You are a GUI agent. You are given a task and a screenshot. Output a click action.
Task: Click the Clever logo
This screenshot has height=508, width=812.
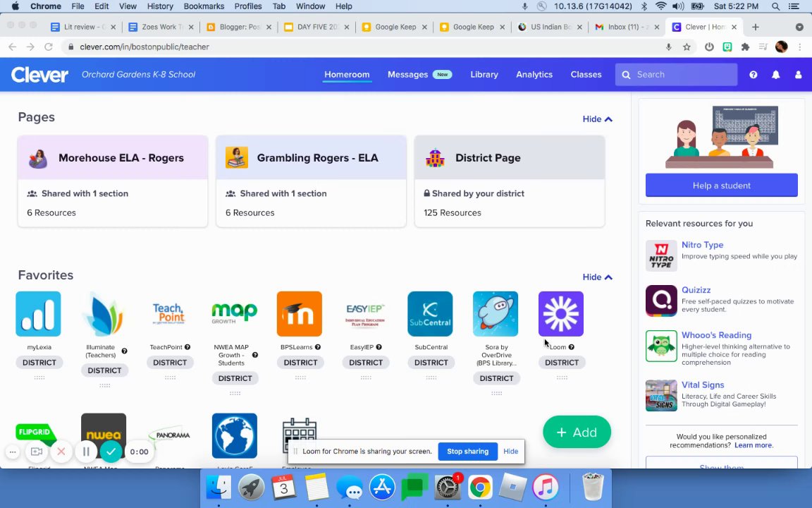coord(40,75)
